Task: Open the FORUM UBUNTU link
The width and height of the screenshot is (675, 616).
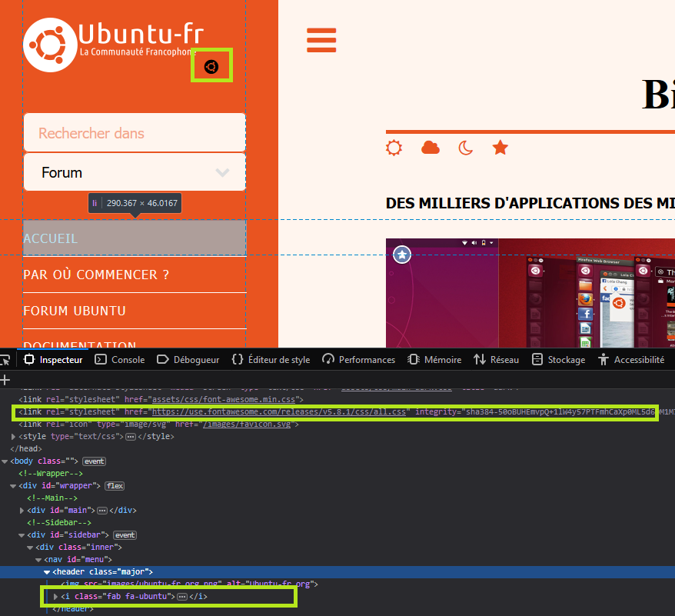Action: click(x=75, y=311)
